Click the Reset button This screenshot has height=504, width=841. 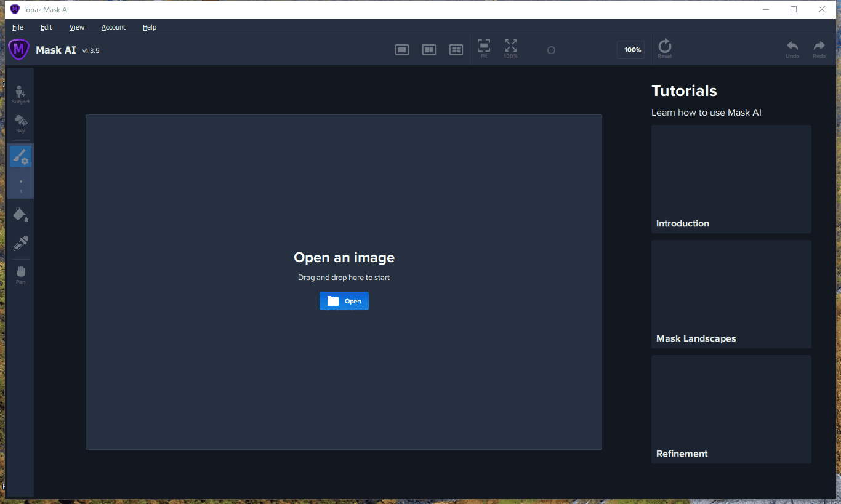click(665, 49)
